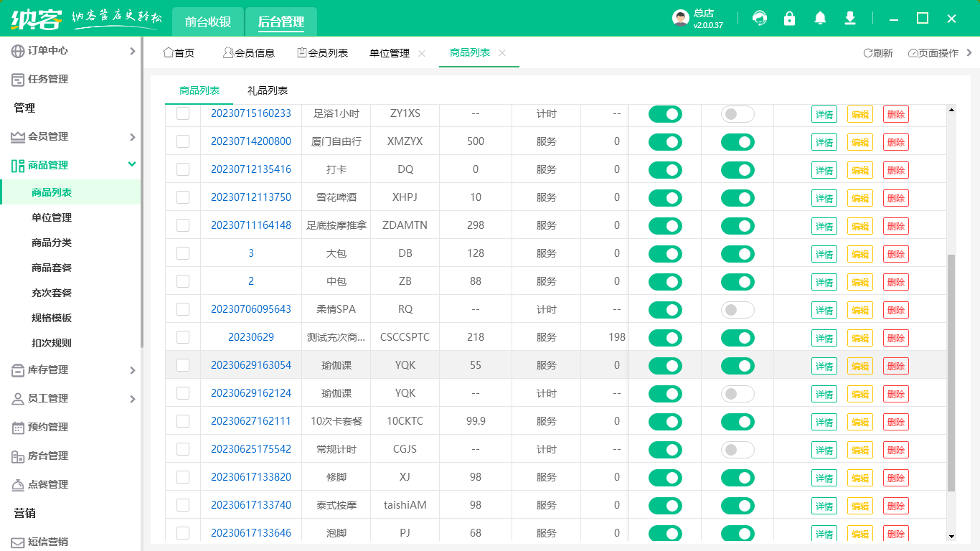Disable the active toggle on the 打卡 row
Image resolution: width=980 pixels, height=551 pixels.
665,169
